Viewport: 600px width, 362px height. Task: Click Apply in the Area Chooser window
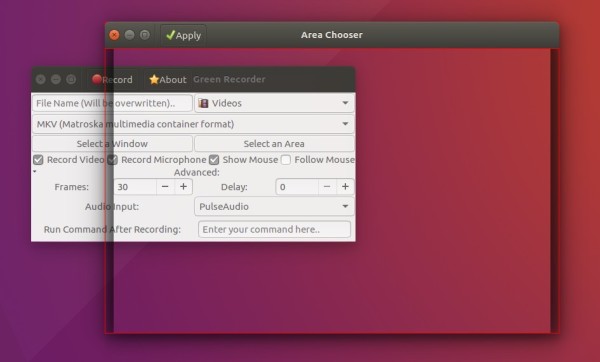tap(183, 35)
